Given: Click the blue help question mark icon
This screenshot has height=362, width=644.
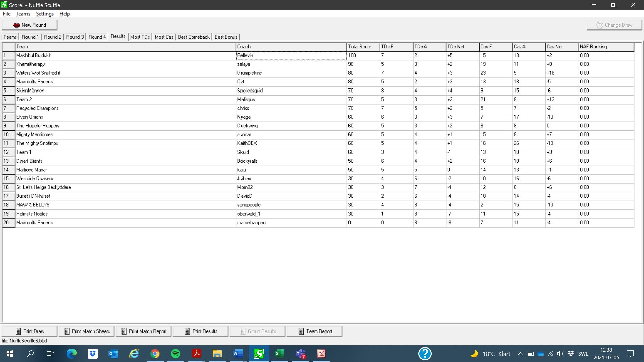Looking at the screenshot, I should coord(425,354).
